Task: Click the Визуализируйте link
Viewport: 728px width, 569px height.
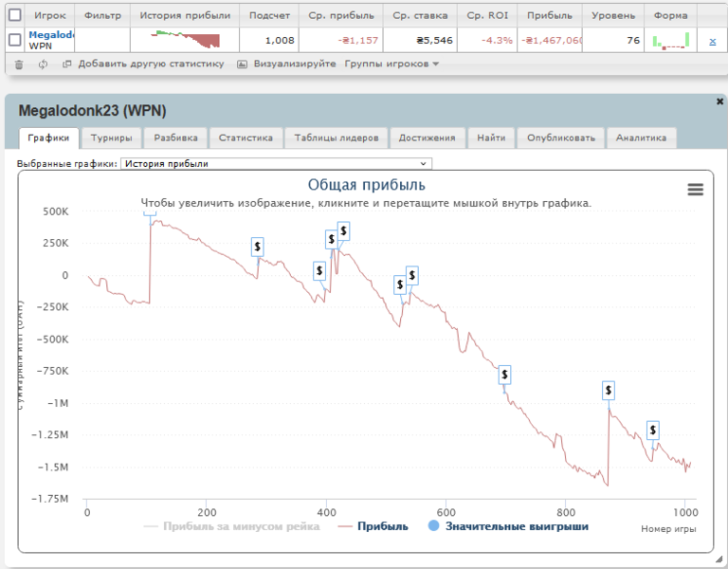Action: 286,64
